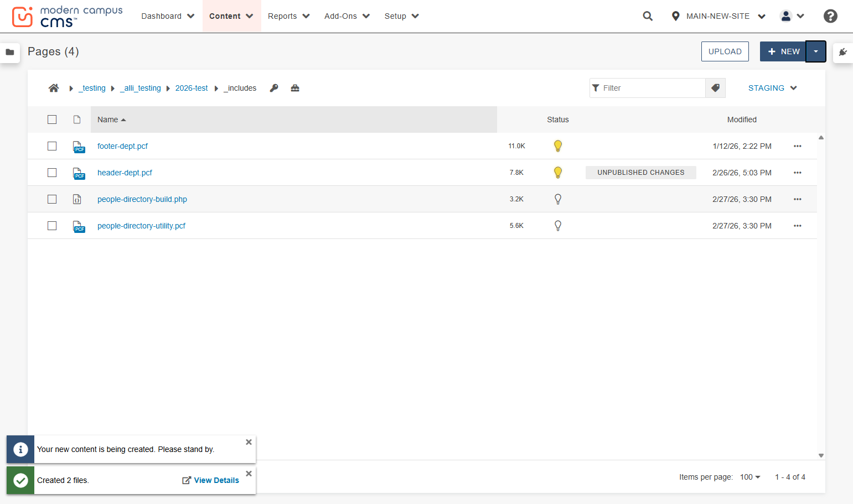
Task: Open more actions for footer-dept.pcf
Action: (x=798, y=146)
